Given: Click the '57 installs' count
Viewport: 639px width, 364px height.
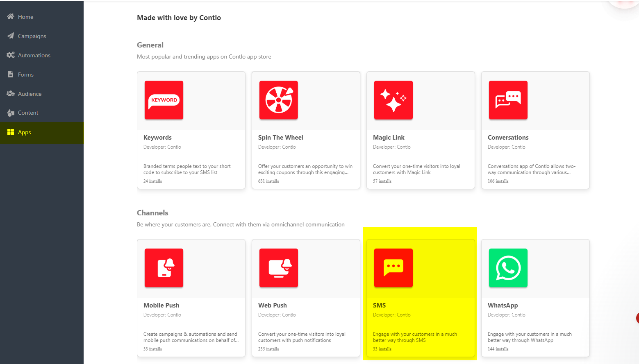Looking at the screenshot, I should click(382, 181).
